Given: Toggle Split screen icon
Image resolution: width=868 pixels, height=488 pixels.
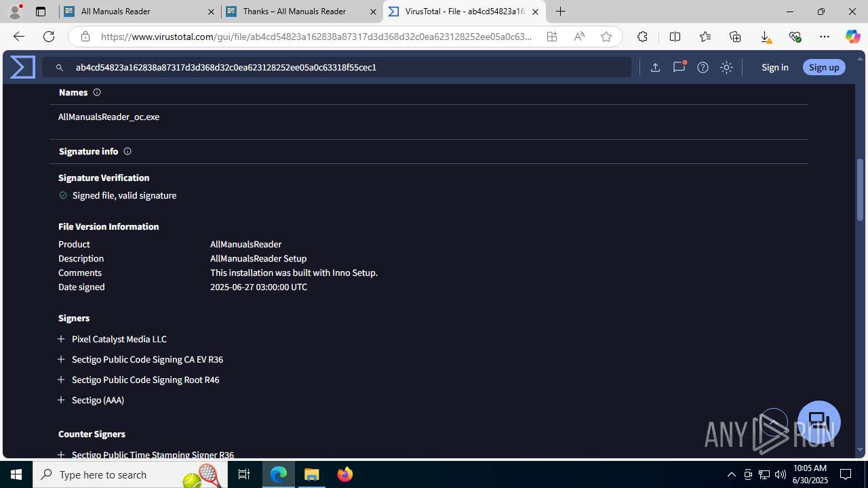Looking at the screenshot, I should [675, 37].
